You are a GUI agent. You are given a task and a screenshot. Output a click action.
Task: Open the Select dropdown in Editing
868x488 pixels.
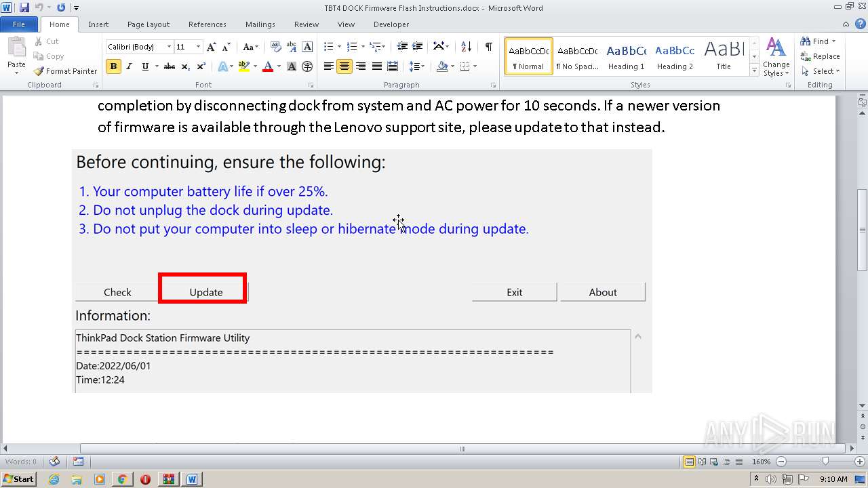821,71
